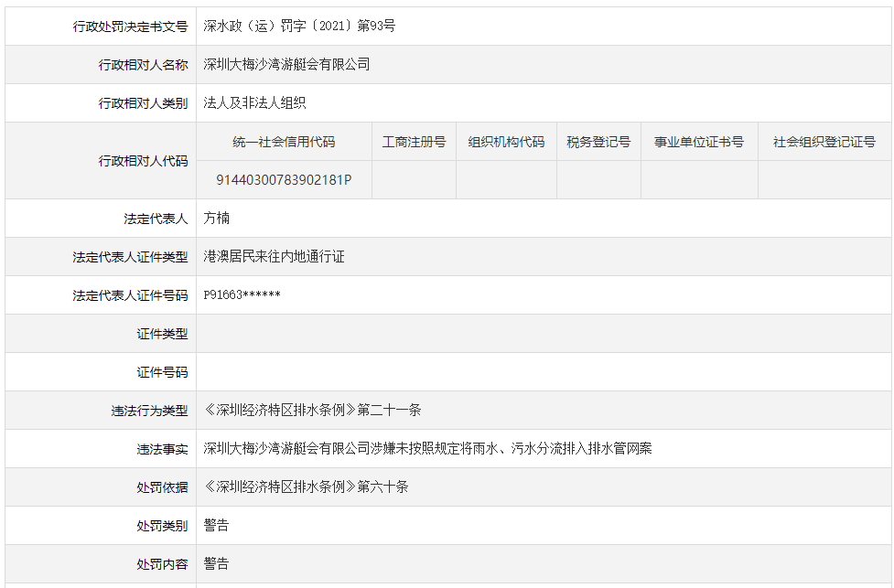Click the representative name 方楠
The image size is (894, 588).
click(217, 219)
